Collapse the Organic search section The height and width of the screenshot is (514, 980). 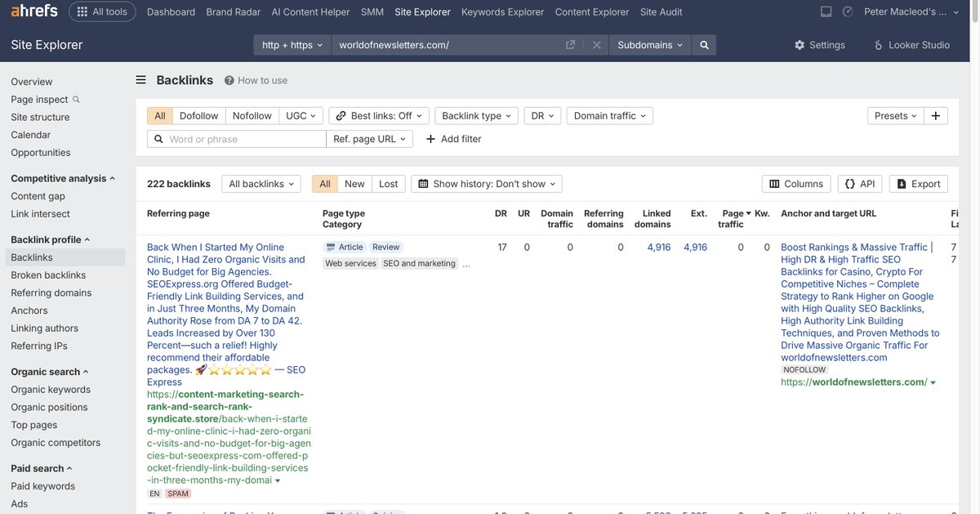pos(50,372)
